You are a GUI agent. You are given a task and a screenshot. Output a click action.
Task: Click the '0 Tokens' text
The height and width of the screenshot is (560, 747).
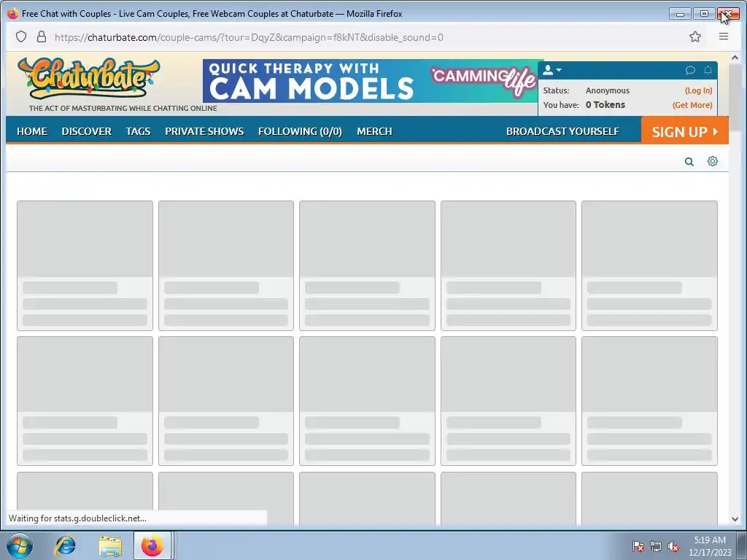tap(605, 105)
